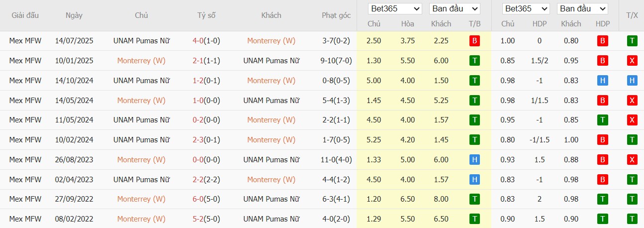644x228 pixels.
Task: Click the Tỷ số column header
Action: 206,15
